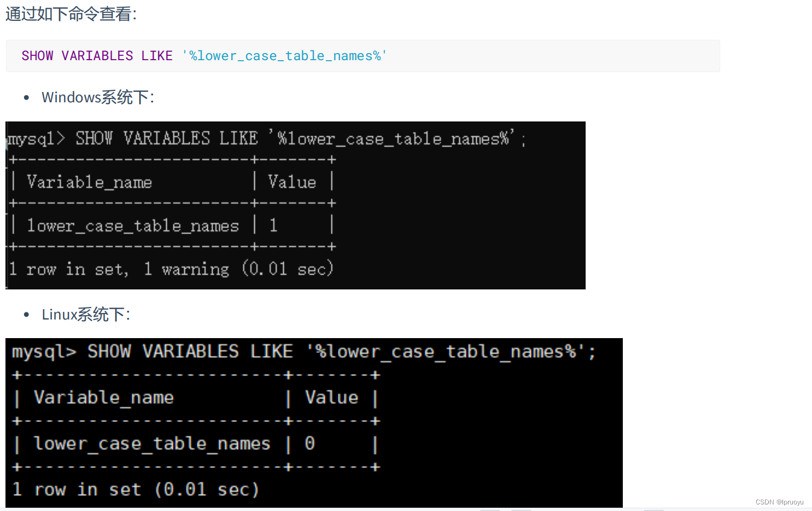This screenshot has height=511, width=812.
Task: Click the SHOW VARIABLES LIKE code block
Action: (x=363, y=56)
